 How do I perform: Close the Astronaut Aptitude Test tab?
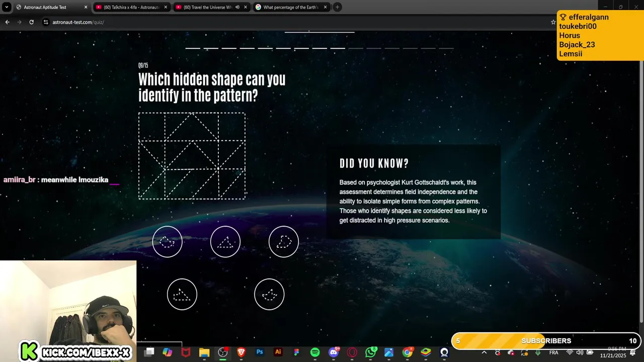coord(86,8)
